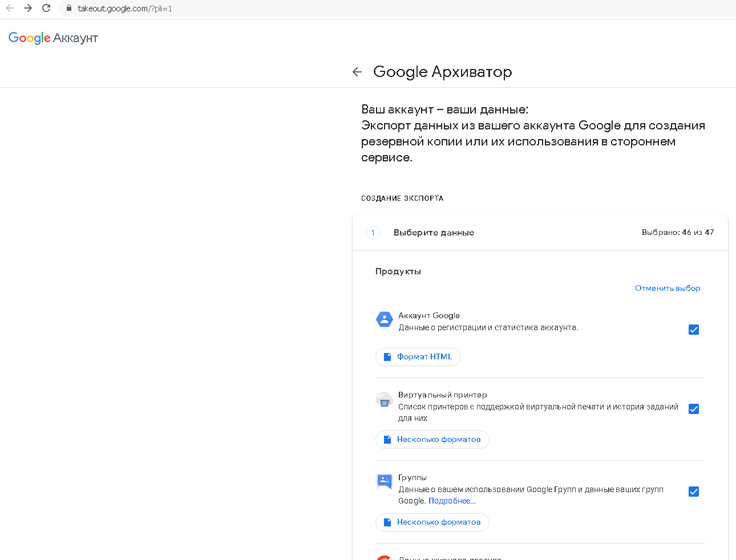Uncheck the Группы checkbox
The height and width of the screenshot is (560, 736).
(x=694, y=492)
